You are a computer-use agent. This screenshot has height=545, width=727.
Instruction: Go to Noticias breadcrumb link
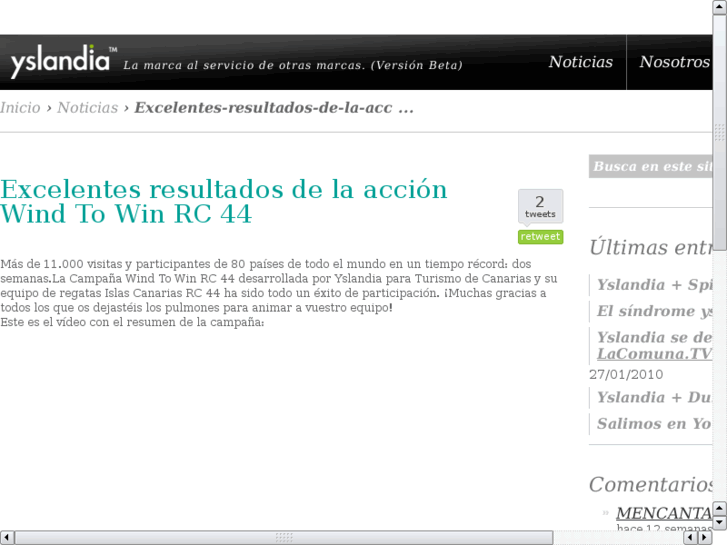click(88, 108)
